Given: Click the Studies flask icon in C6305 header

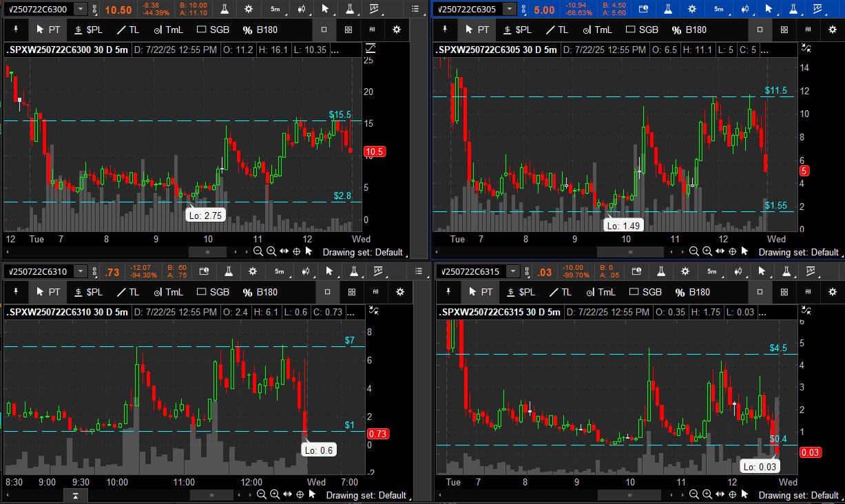Looking at the screenshot, I should point(667,9).
